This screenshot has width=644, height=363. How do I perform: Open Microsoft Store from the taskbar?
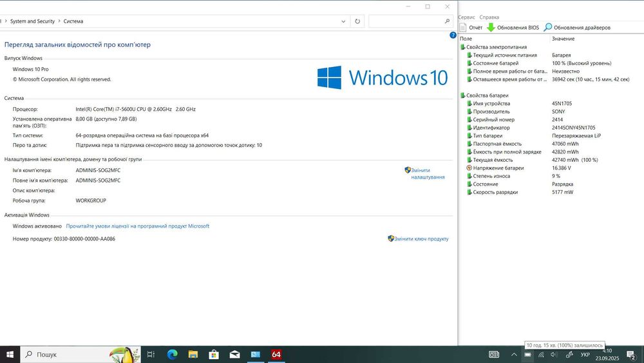(x=214, y=355)
